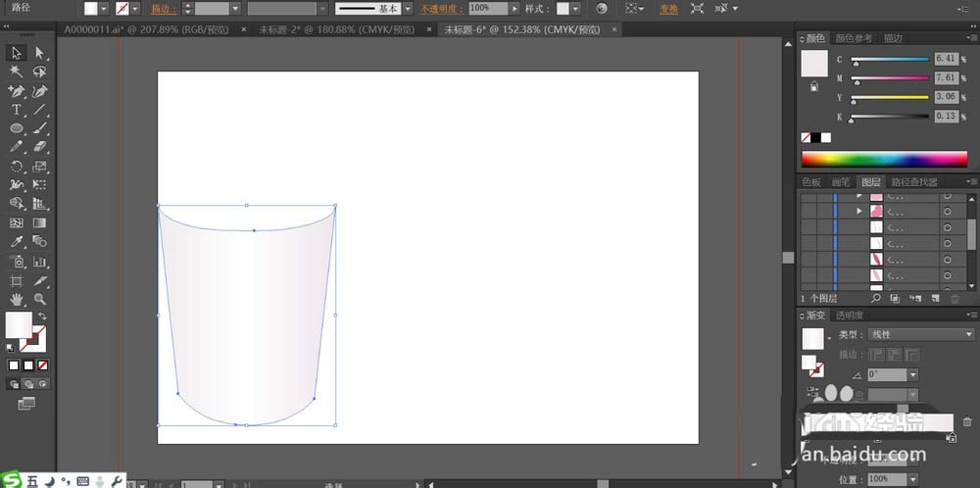Select the Zoom magnifier tool
The height and width of the screenshot is (488, 980).
click(40, 298)
